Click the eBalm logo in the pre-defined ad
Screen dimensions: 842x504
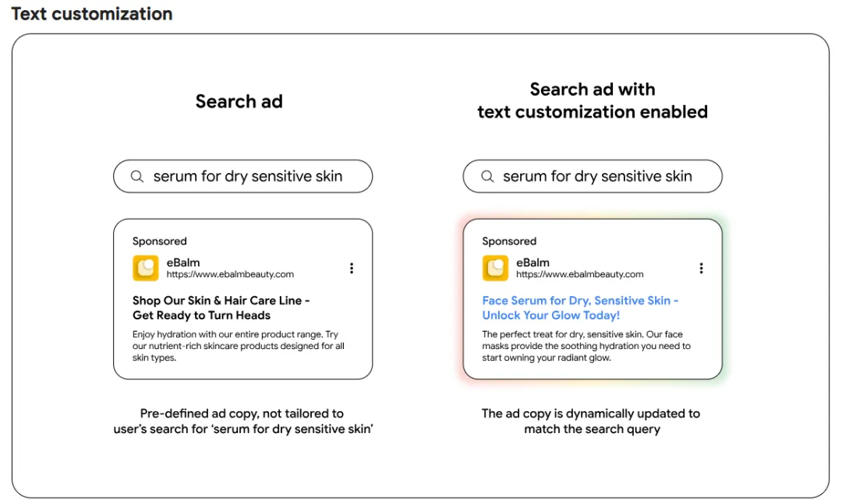pos(146,268)
